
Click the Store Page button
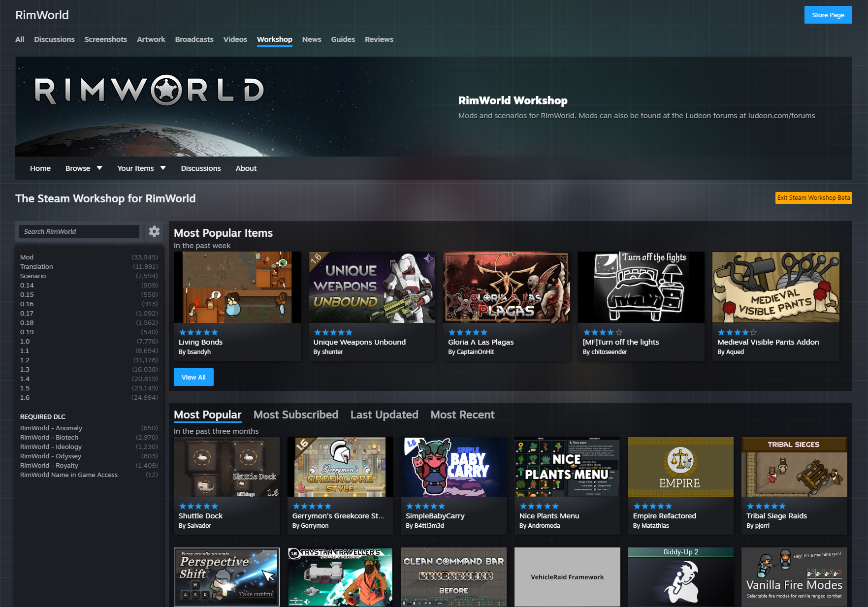[828, 15]
